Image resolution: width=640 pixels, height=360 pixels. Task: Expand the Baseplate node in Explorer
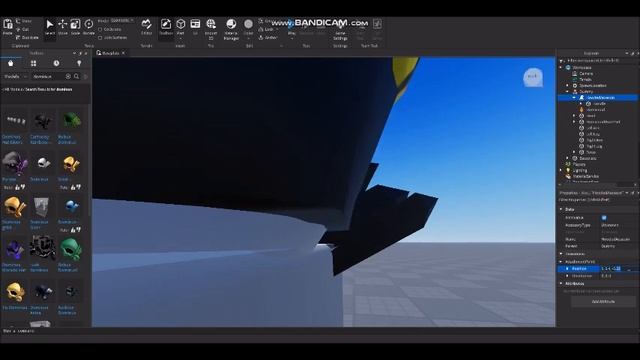coord(568,158)
